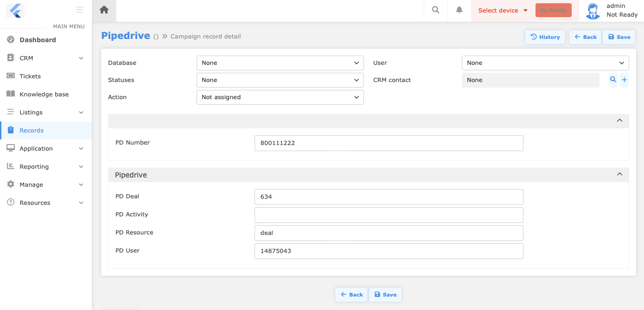The height and width of the screenshot is (310, 644).
Task: Open the Statuses dropdown
Action: pyautogui.click(x=280, y=80)
